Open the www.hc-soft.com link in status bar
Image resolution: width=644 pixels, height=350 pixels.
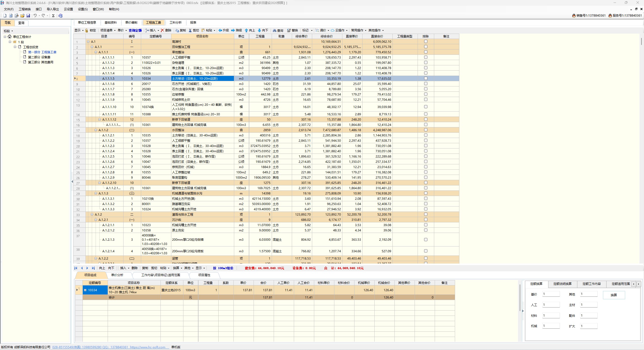pos(148,347)
